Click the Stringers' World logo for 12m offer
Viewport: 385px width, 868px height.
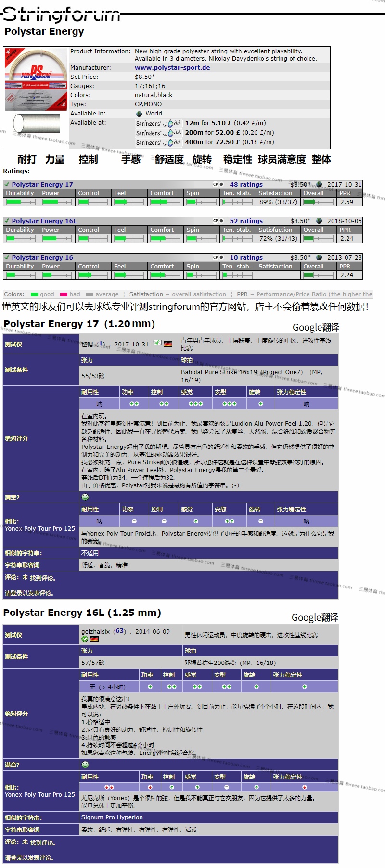point(158,123)
